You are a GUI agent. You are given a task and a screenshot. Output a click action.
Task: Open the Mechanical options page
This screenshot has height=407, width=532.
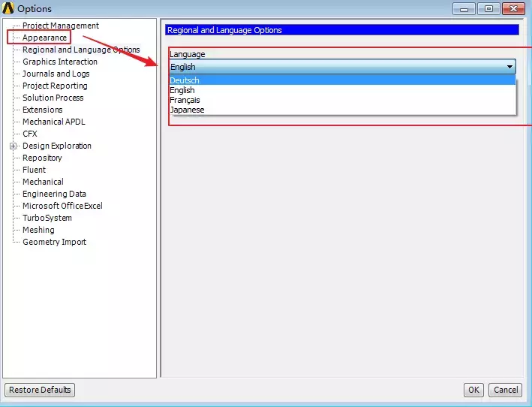pyautogui.click(x=43, y=182)
